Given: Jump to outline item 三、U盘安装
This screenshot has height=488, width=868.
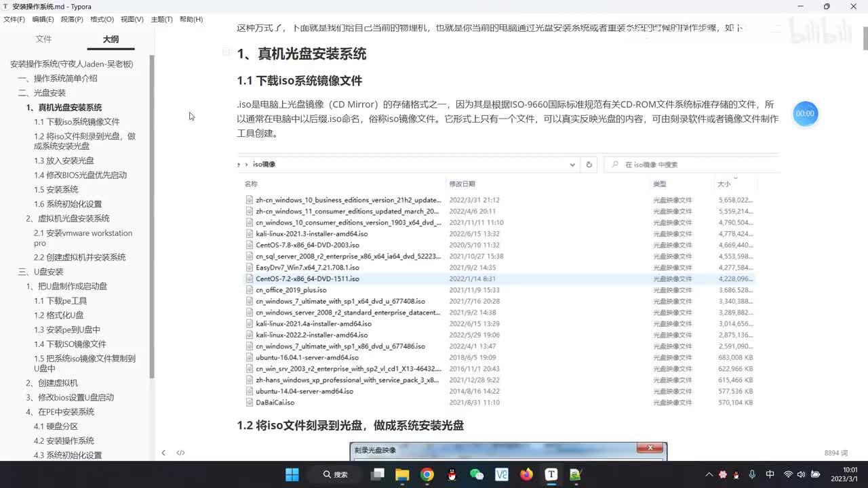Looking at the screenshot, I should tap(41, 272).
